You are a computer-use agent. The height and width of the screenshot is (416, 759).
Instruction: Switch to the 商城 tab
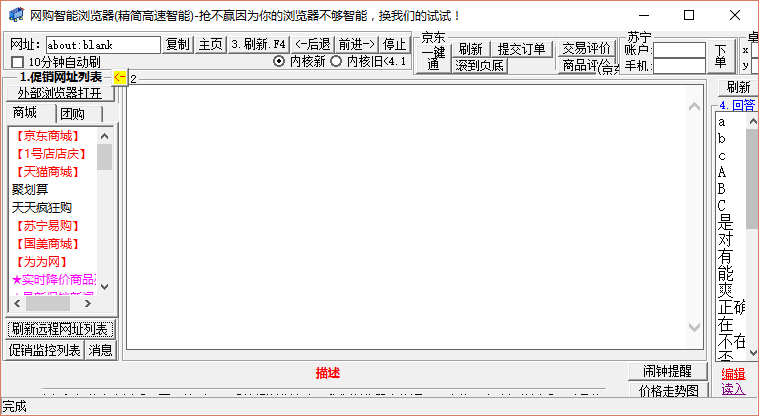coord(25,113)
